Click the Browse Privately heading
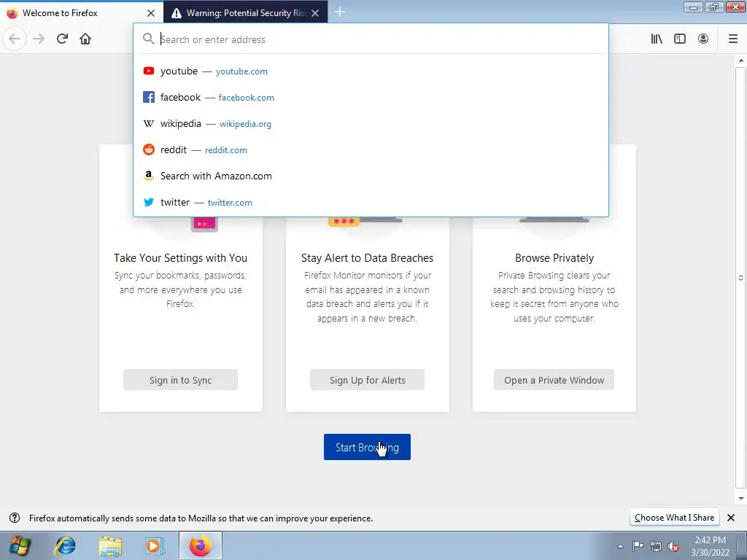 554,257
